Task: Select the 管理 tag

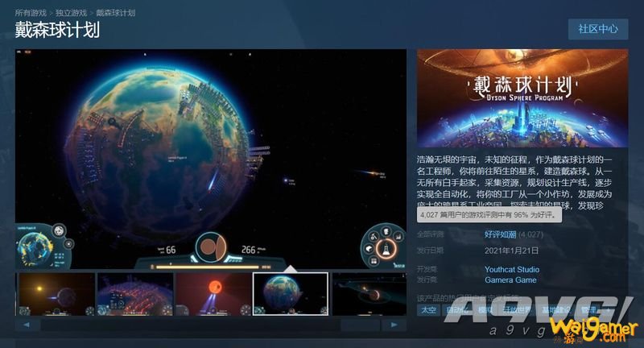Action: click(x=588, y=310)
